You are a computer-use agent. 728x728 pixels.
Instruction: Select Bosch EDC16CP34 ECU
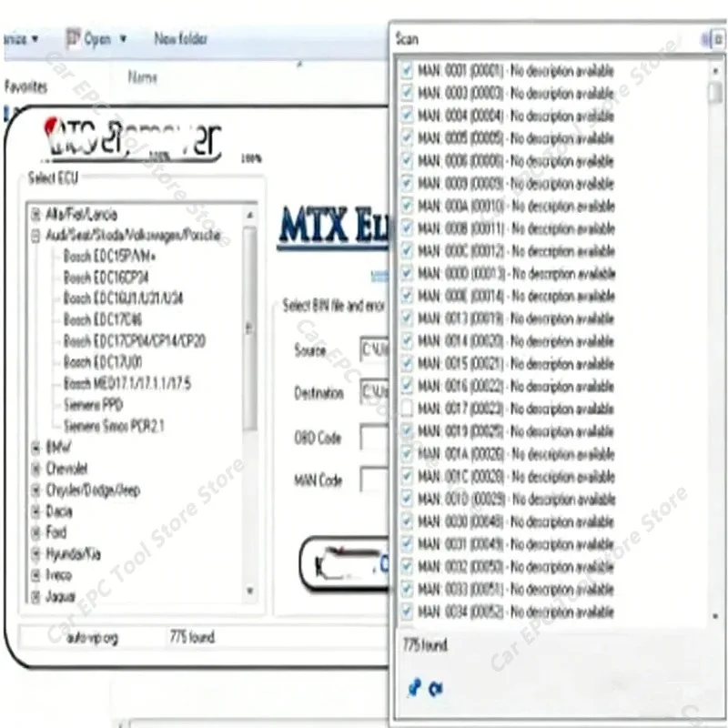tap(106, 278)
